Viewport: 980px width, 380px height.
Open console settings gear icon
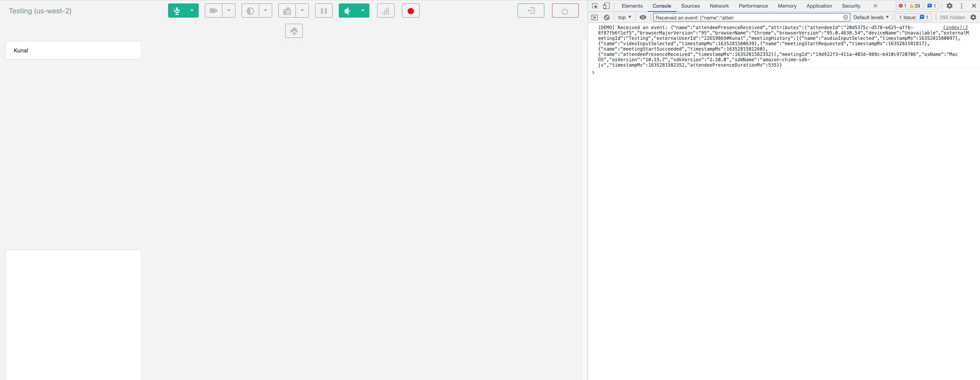click(x=973, y=17)
